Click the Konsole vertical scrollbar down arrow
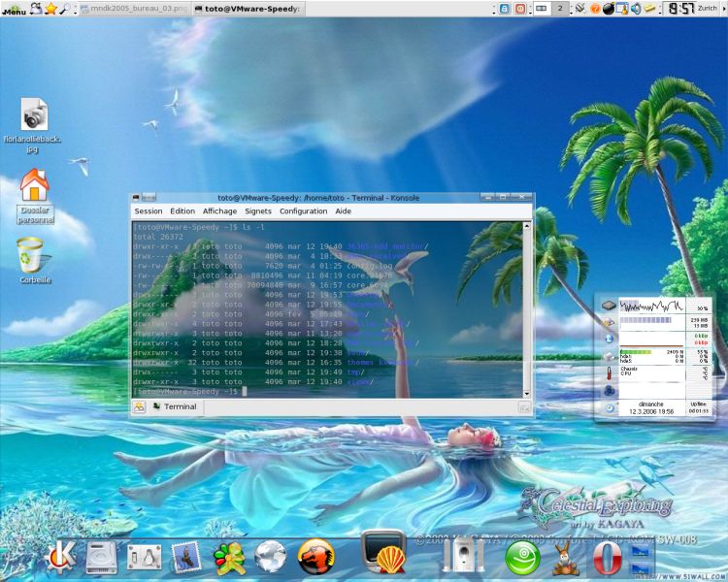This screenshot has height=582, width=728. (x=526, y=394)
